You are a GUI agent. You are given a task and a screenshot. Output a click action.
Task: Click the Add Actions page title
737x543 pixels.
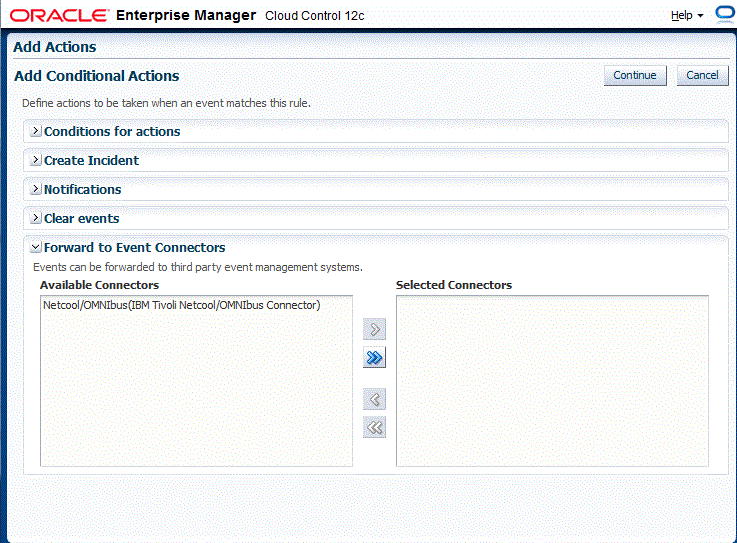[x=55, y=47]
